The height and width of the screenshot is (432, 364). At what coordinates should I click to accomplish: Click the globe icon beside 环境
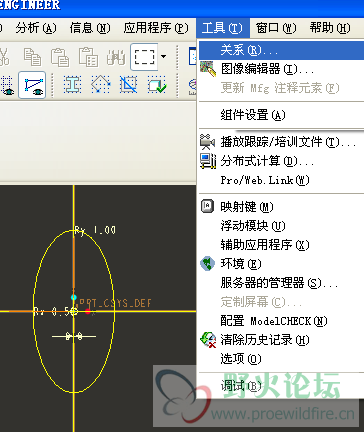click(x=207, y=263)
